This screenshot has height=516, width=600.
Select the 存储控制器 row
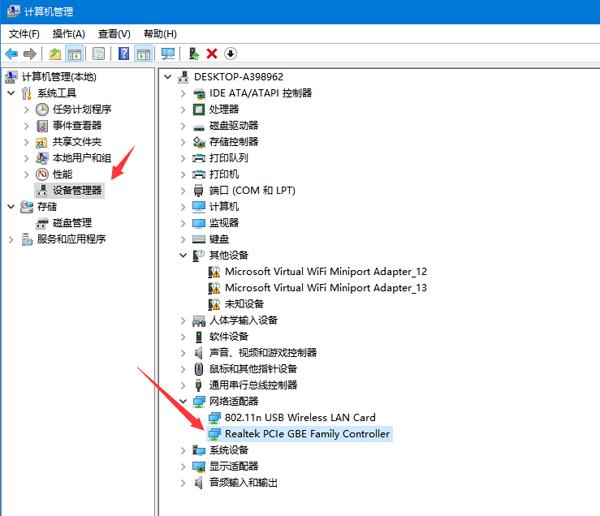pyautogui.click(x=233, y=142)
